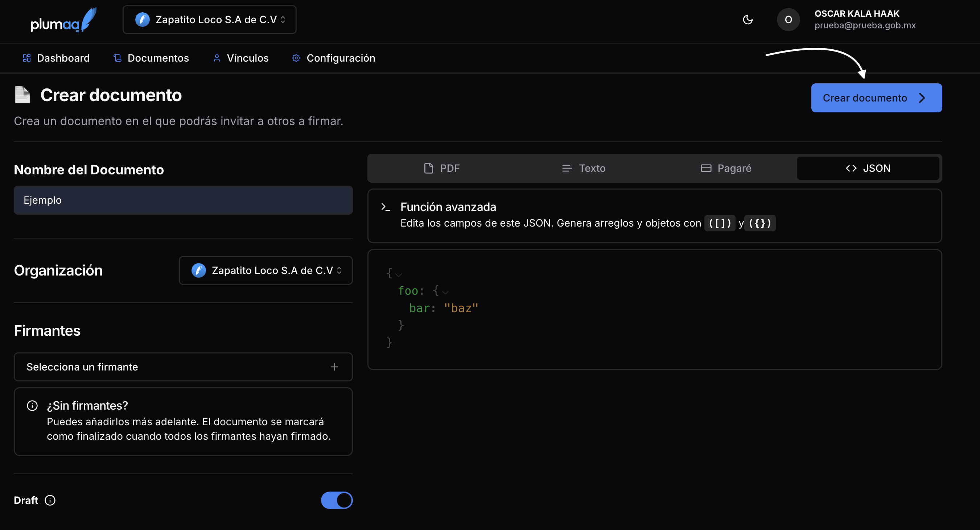Open top organization selector dropdown
Viewport: 980px width, 530px height.
pyautogui.click(x=209, y=20)
